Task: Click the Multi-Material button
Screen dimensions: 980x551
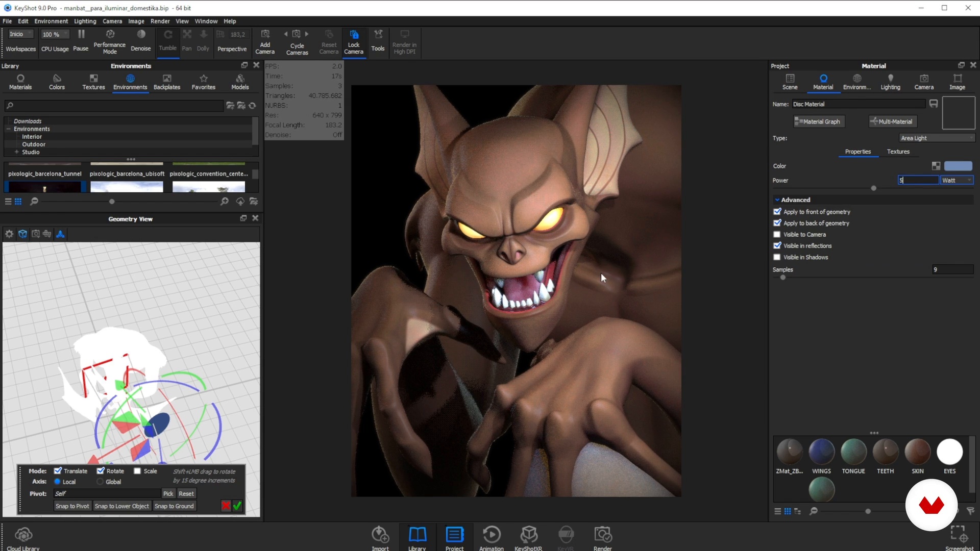Action: [893, 121]
